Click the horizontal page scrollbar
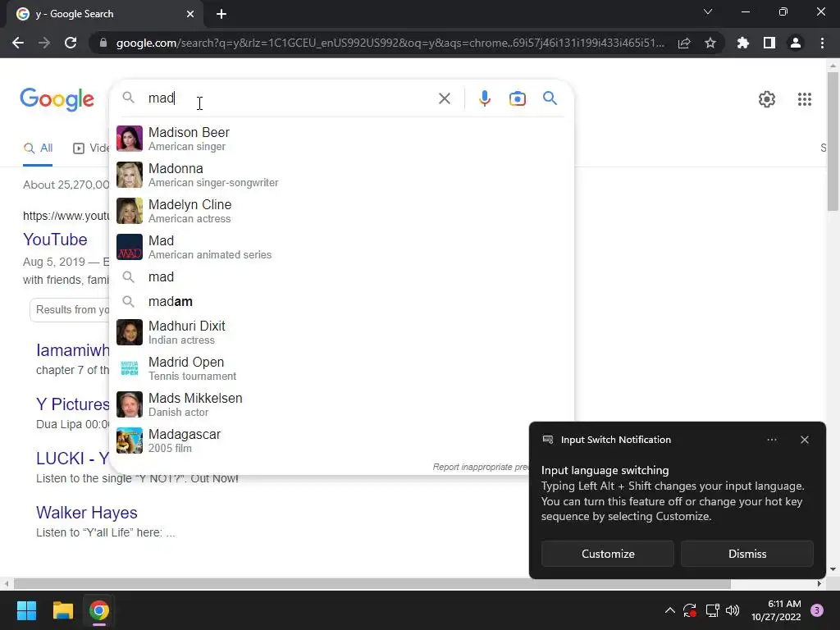 point(372,583)
